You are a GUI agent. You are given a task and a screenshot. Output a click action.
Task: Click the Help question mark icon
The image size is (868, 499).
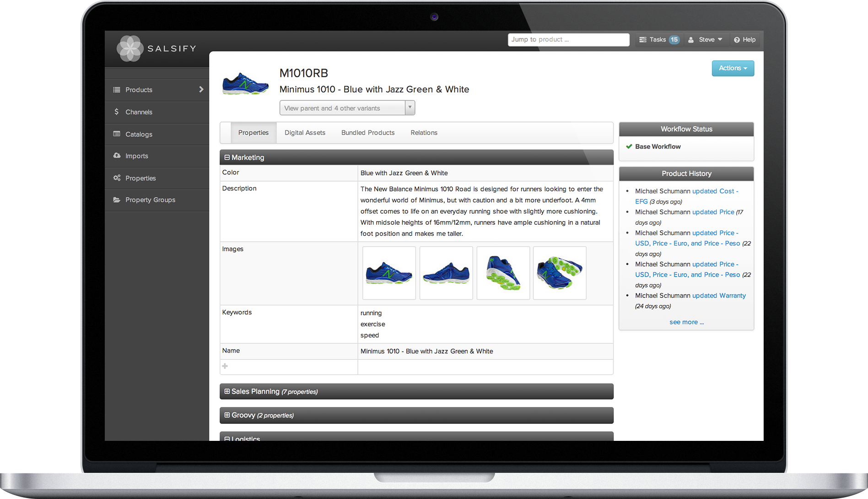click(737, 40)
